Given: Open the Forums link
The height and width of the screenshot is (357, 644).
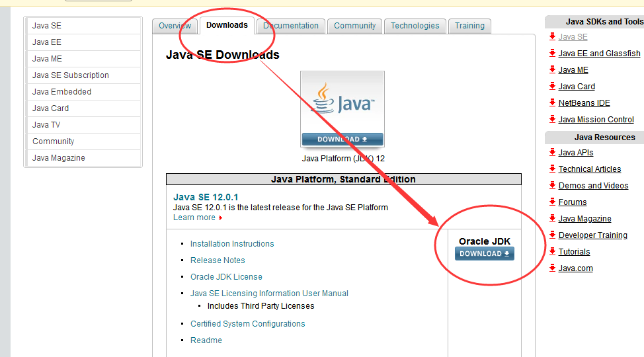Looking at the screenshot, I should point(573,202).
